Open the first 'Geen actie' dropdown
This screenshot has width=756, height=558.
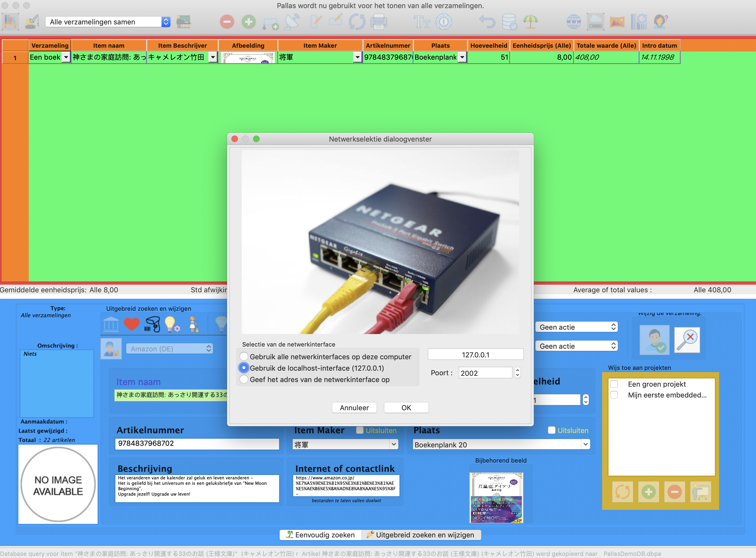pos(576,327)
